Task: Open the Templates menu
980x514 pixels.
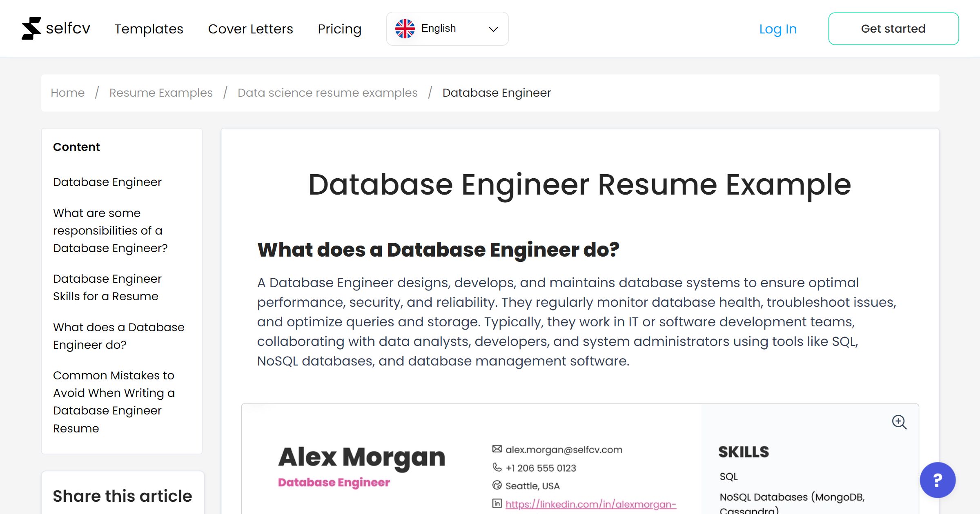Action: (x=149, y=29)
